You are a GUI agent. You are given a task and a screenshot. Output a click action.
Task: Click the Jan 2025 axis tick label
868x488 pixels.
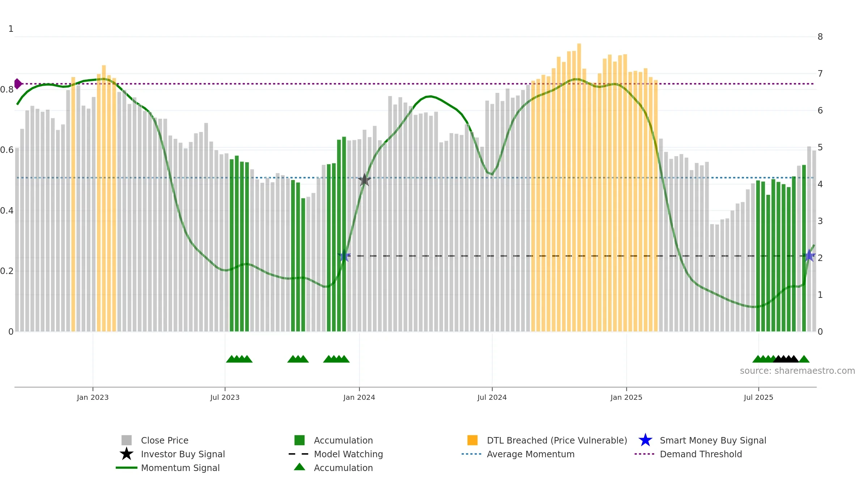626,398
